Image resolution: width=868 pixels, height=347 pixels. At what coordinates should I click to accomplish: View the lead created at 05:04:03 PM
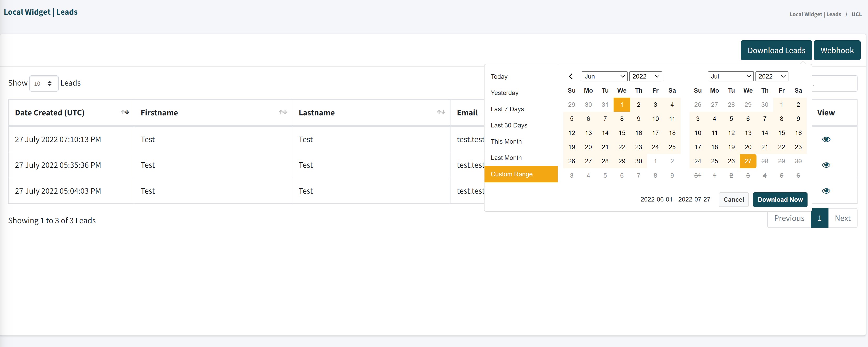tap(826, 191)
